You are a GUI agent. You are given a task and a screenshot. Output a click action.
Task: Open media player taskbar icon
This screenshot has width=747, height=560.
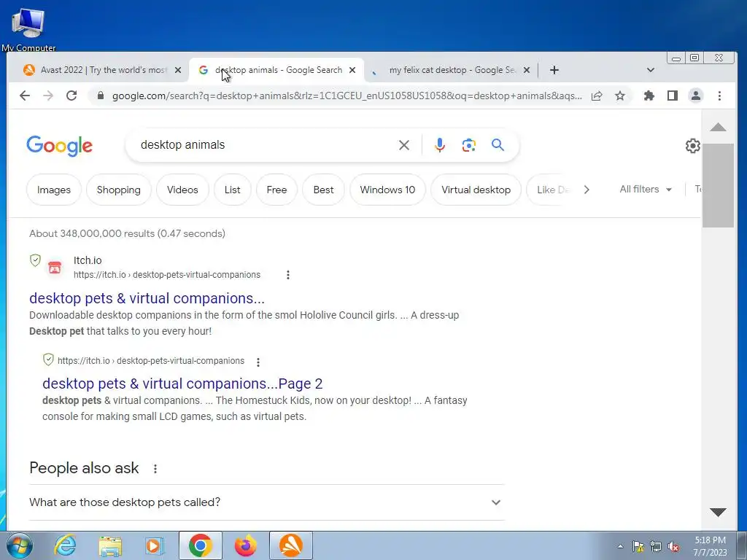coord(155,545)
